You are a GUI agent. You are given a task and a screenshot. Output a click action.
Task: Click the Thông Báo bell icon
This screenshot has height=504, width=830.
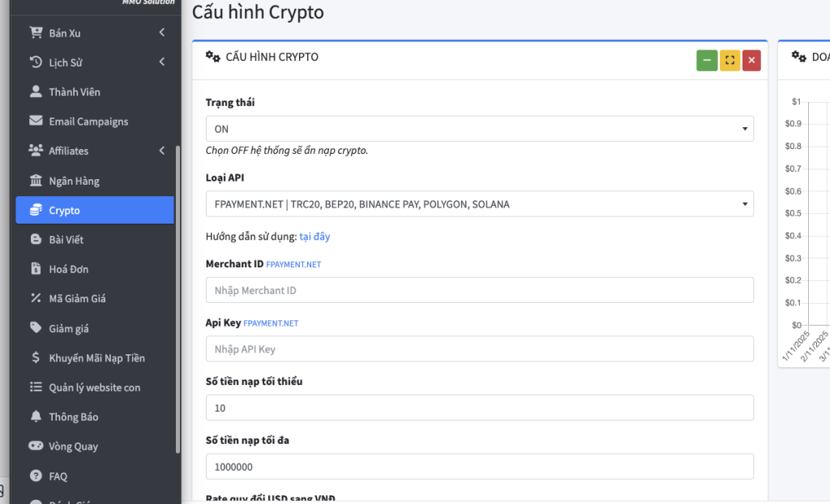36,416
